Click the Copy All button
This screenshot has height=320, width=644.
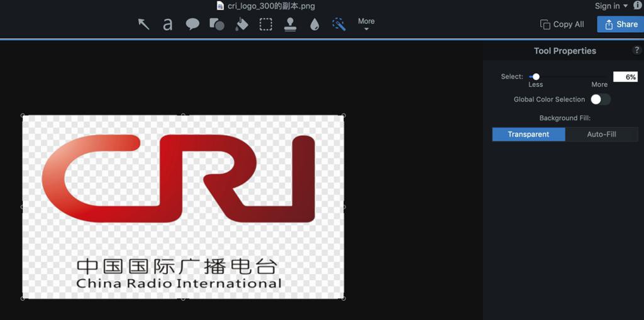(x=562, y=25)
